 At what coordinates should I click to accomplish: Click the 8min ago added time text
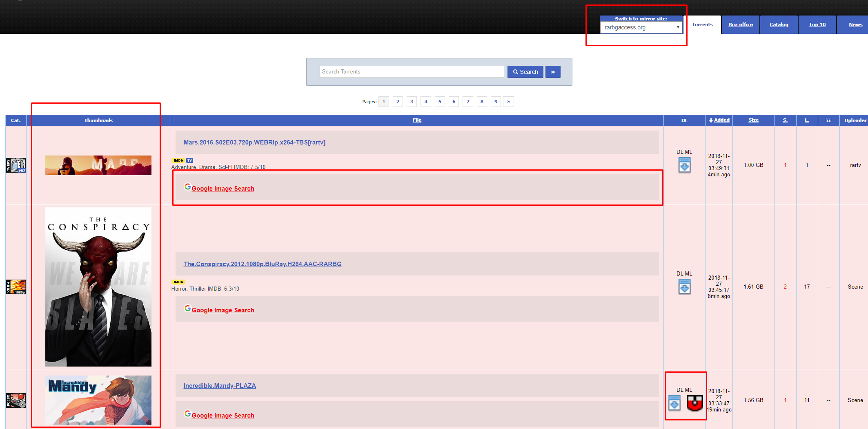(x=719, y=296)
